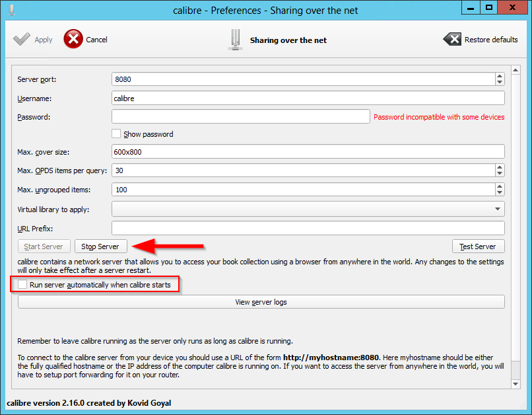
Task: Decrease Max. OPDS items per query
Action: point(500,173)
